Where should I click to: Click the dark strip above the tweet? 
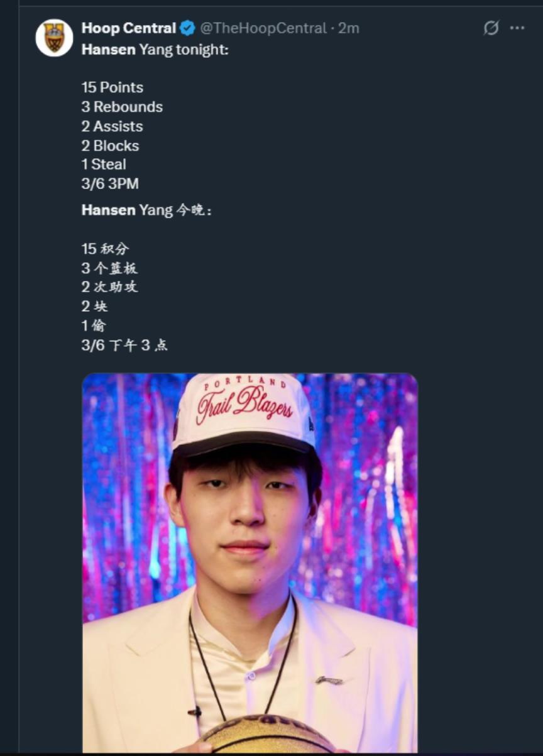point(271,3)
